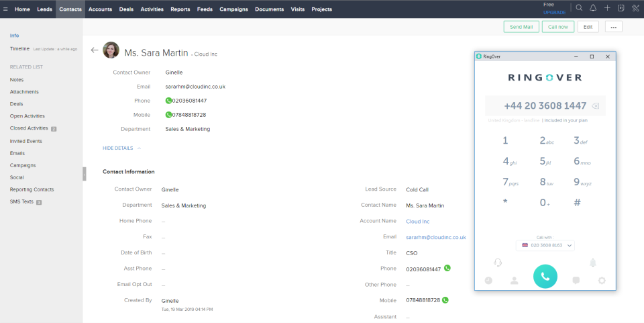Click the plus create-new icon
Image resolution: width=644 pixels, height=323 pixels.
[x=607, y=8]
